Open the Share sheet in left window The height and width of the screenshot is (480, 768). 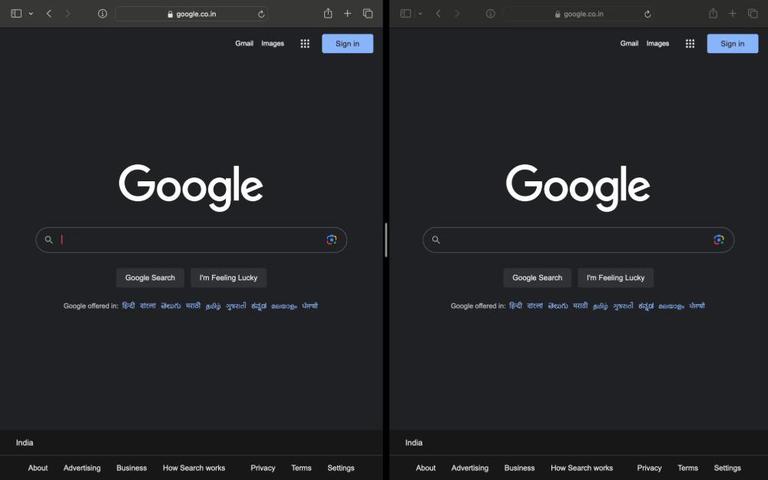pos(328,13)
